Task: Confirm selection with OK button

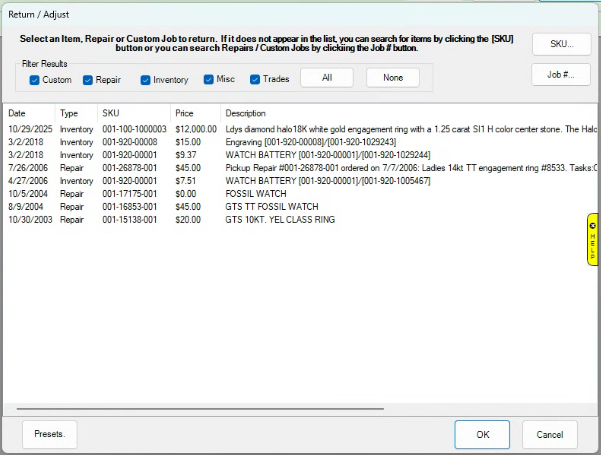Action: point(482,434)
